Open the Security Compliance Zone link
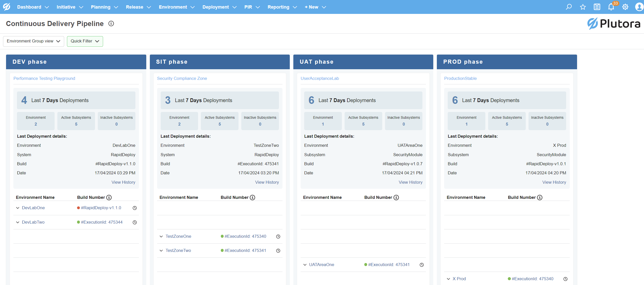This screenshot has height=285, width=644. 182,78
